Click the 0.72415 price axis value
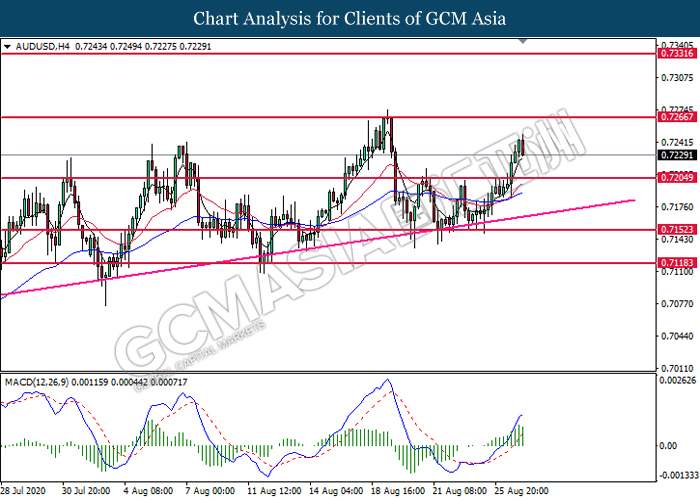The width and height of the screenshot is (700, 500). point(677,142)
